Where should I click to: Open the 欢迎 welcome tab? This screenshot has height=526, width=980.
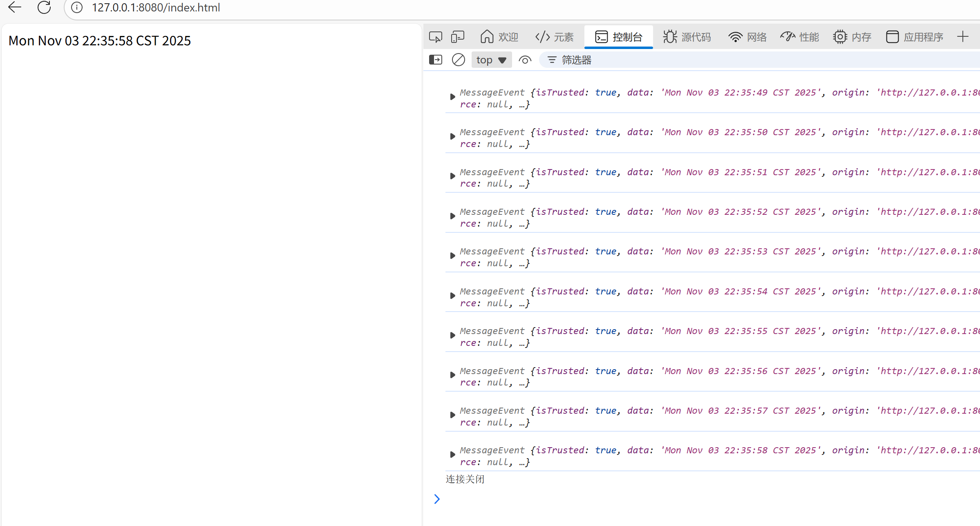[499, 37]
